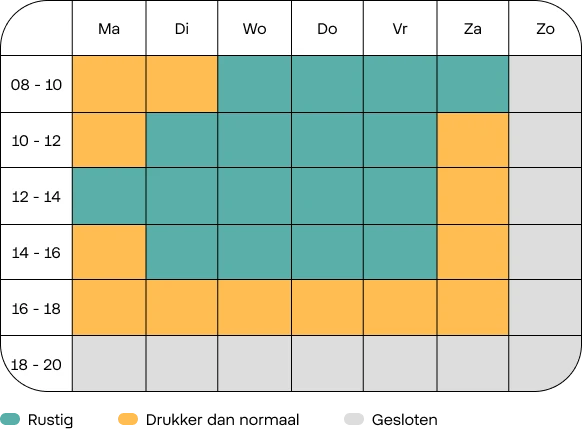Select the Za column header
The height and width of the screenshot is (431, 582).
[x=473, y=29]
